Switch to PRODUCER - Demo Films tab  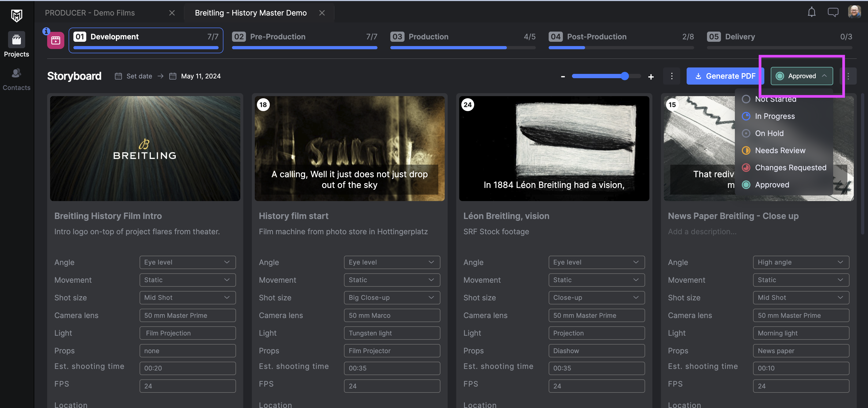tap(90, 13)
